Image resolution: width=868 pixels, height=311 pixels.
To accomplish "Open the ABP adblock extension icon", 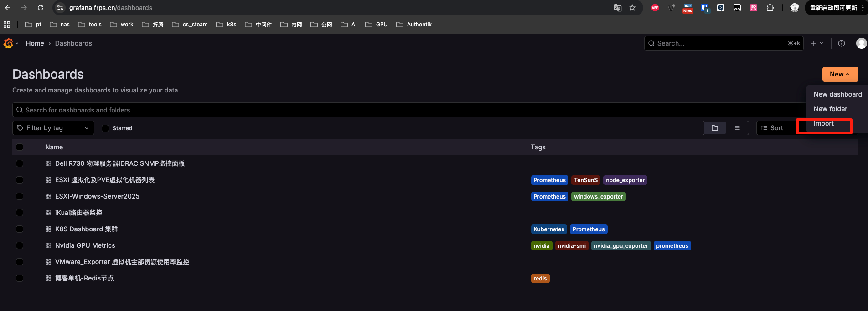I will click(x=655, y=8).
